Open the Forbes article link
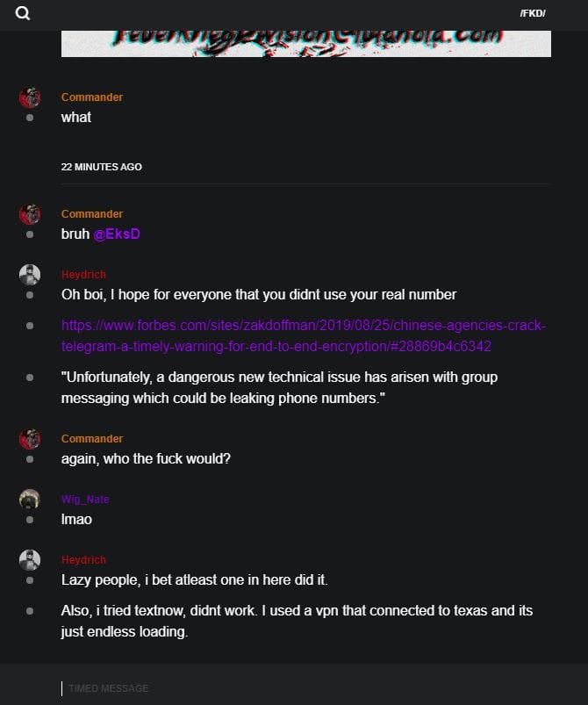The image size is (588, 705). [304, 336]
